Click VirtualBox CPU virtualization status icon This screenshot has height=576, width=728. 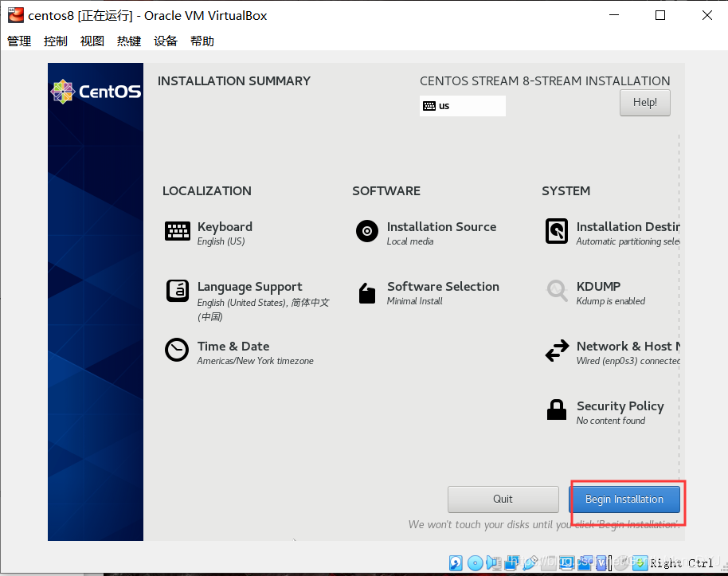[601, 563]
